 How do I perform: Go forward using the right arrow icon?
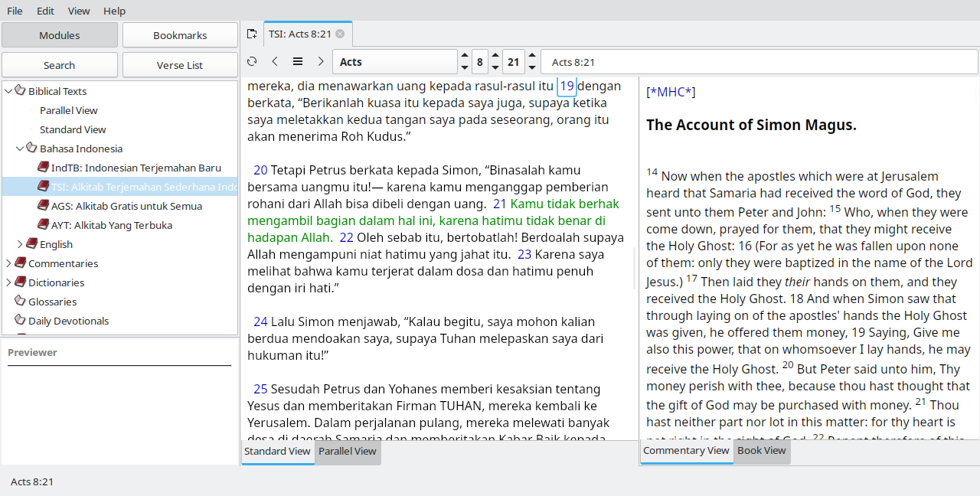pyautogui.click(x=321, y=62)
